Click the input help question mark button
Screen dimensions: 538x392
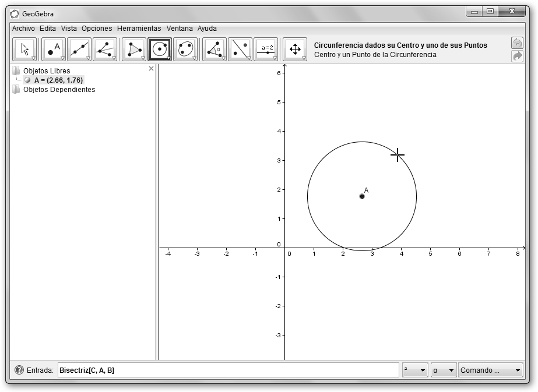tap(19, 370)
